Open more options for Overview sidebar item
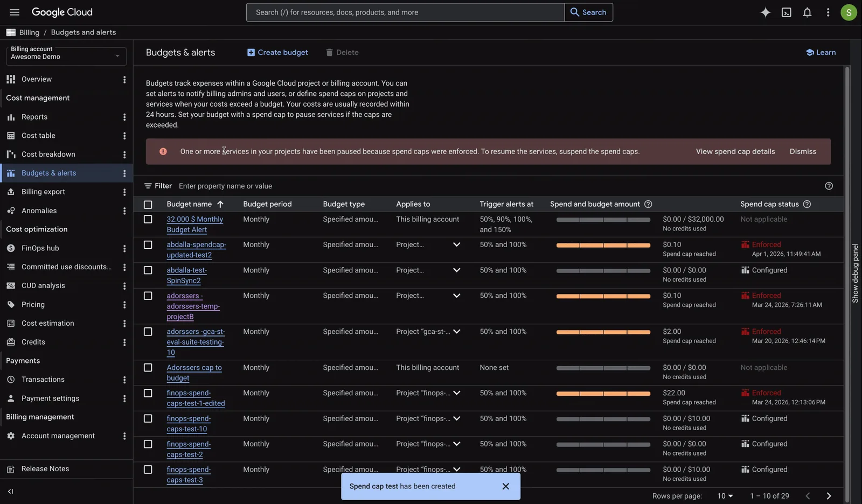The width and height of the screenshot is (862, 504). (x=124, y=79)
